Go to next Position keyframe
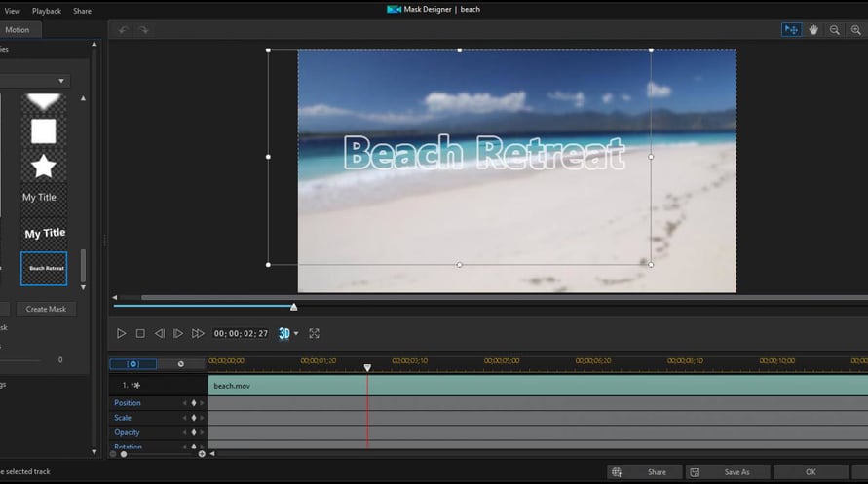Image resolution: width=868 pixels, height=484 pixels. pyautogui.click(x=202, y=403)
